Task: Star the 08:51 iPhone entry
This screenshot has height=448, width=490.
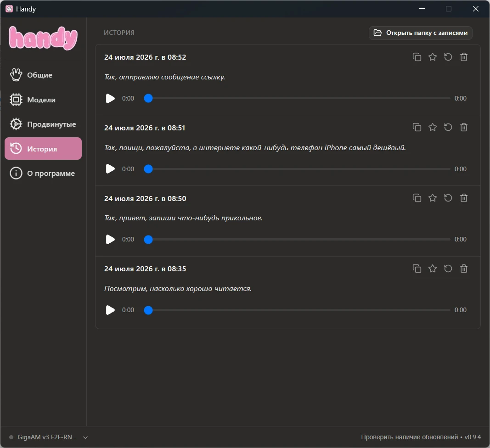Action: pyautogui.click(x=433, y=127)
